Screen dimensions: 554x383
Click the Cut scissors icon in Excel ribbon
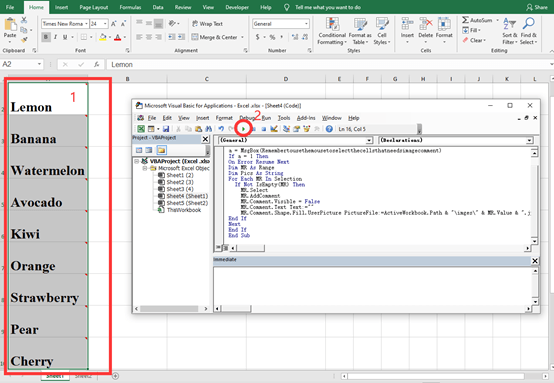click(24, 20)
